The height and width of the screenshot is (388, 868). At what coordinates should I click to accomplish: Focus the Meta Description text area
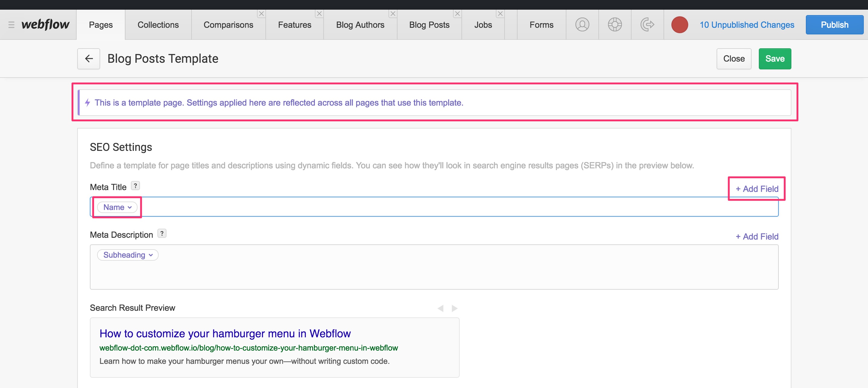pos(434,267)
